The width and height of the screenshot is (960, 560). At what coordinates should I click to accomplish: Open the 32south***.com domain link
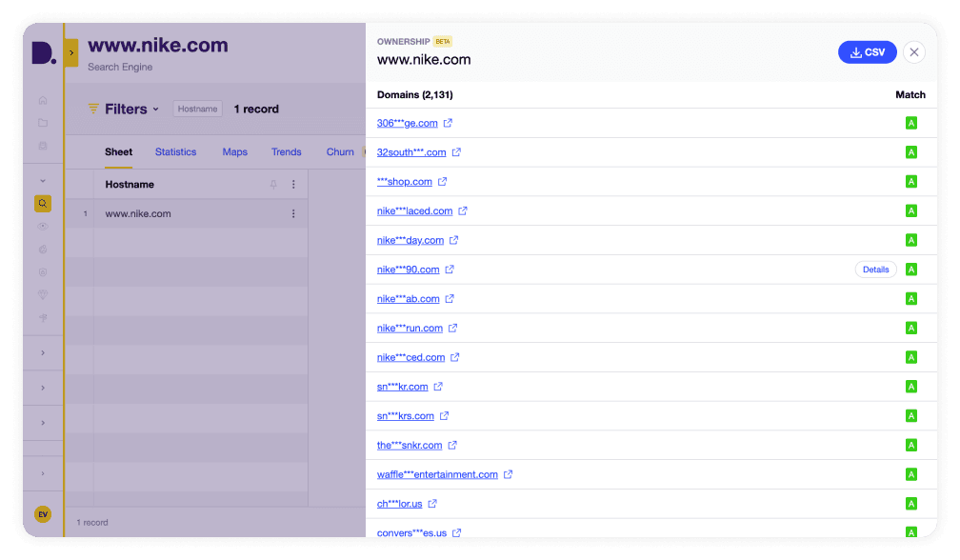tap(411, 152)
